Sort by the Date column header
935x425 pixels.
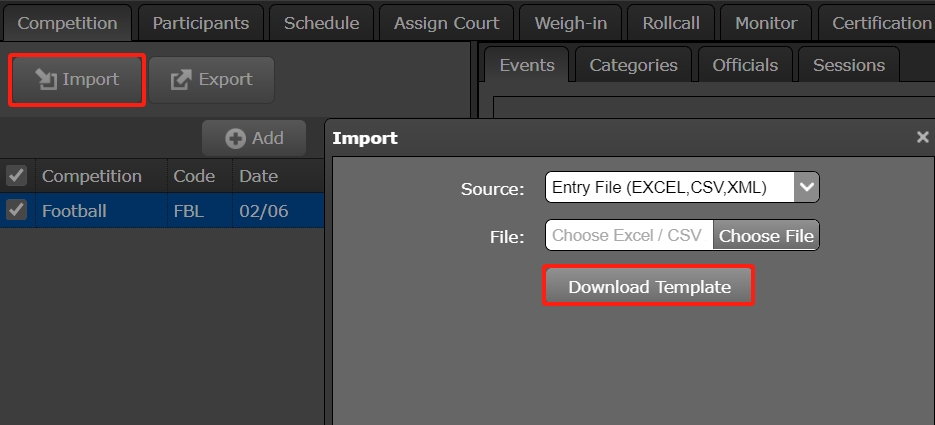pyautogui.click(x=258, y=176)
